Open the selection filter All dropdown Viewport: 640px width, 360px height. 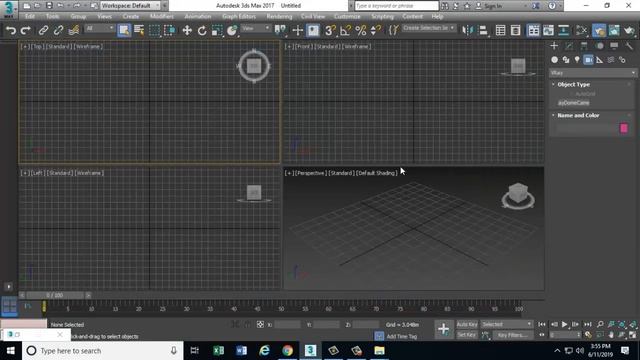[100, 28]
